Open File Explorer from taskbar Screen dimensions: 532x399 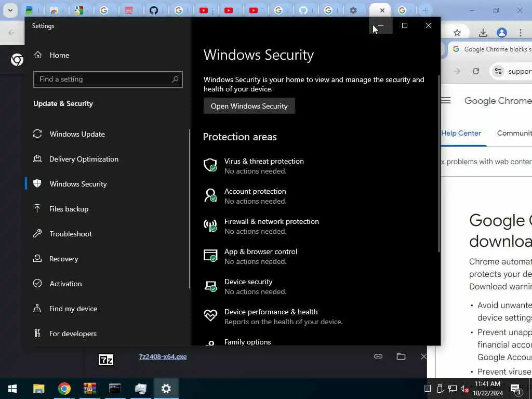pyautogui.click(x=38, y=389)
